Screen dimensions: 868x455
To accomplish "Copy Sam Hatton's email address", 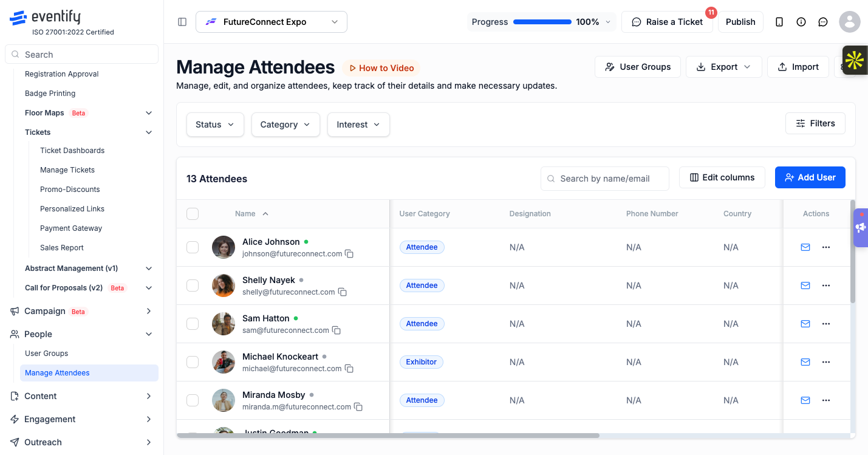I will [337, 330].
